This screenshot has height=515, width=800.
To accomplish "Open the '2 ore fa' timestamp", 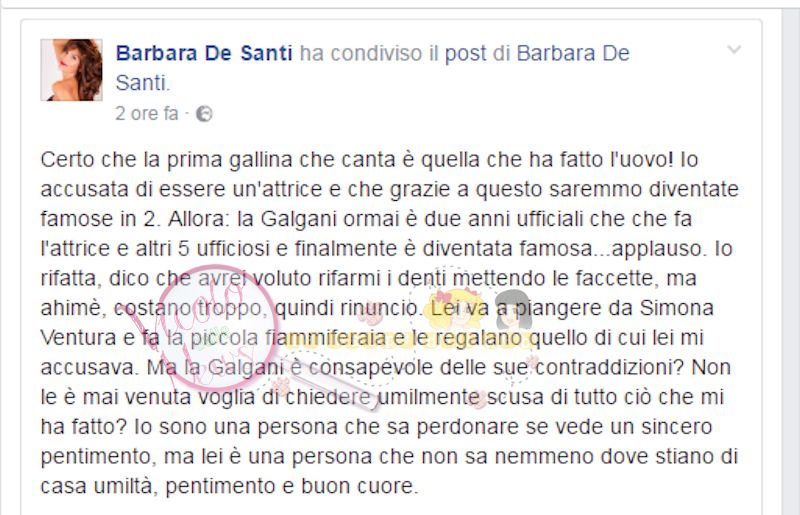I will point(147,113).
